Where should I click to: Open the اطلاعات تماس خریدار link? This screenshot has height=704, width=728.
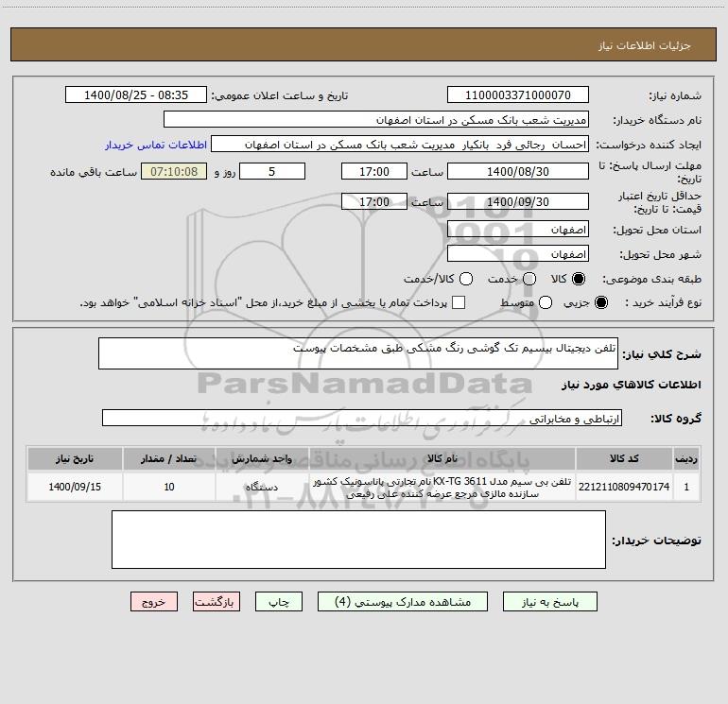(156, 145)
